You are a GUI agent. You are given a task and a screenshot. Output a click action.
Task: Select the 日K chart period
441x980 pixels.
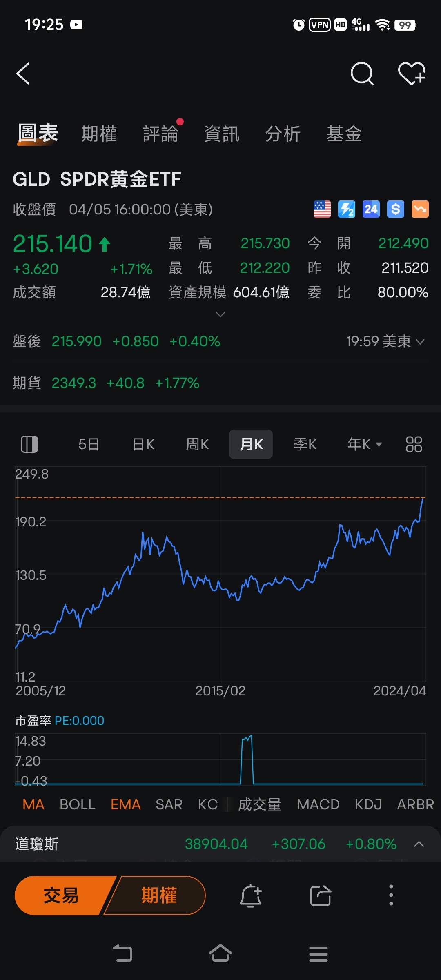coord(144,444)
